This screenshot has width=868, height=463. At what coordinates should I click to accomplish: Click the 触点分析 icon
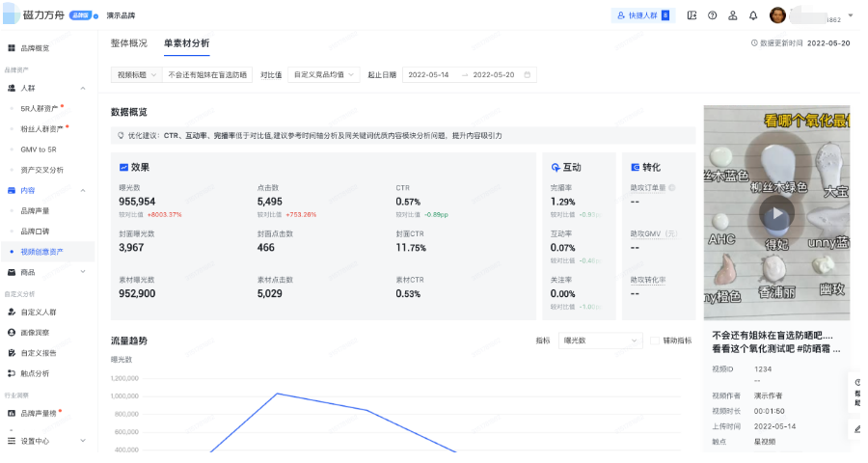pyautogui.click(x=11, y=373)
